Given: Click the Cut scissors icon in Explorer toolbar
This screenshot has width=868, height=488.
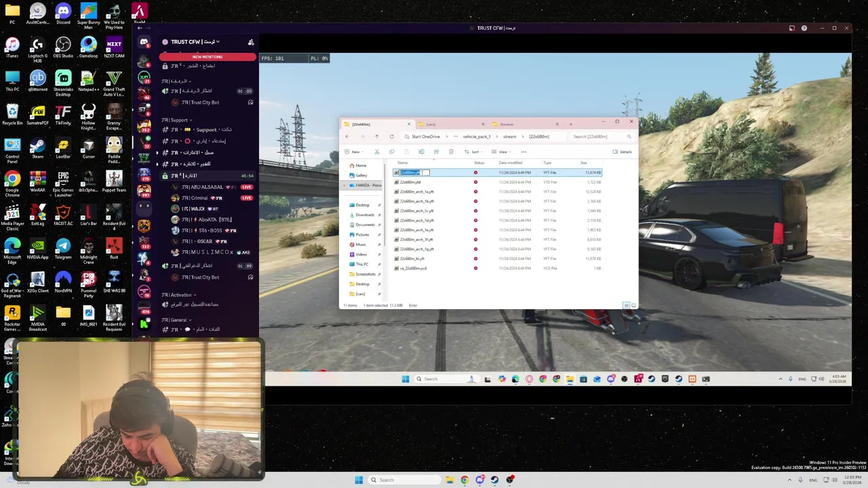Looking at the screenshot, I should (377, 152).
